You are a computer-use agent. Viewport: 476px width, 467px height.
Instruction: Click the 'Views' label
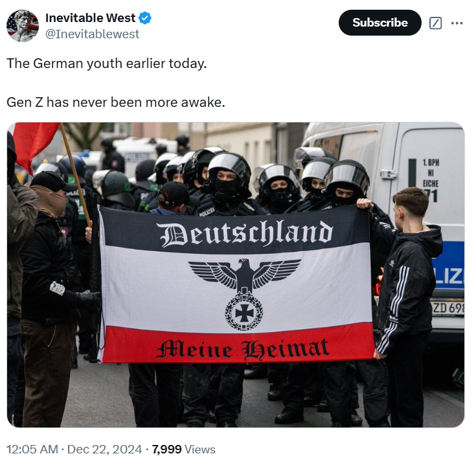point(199,450)
